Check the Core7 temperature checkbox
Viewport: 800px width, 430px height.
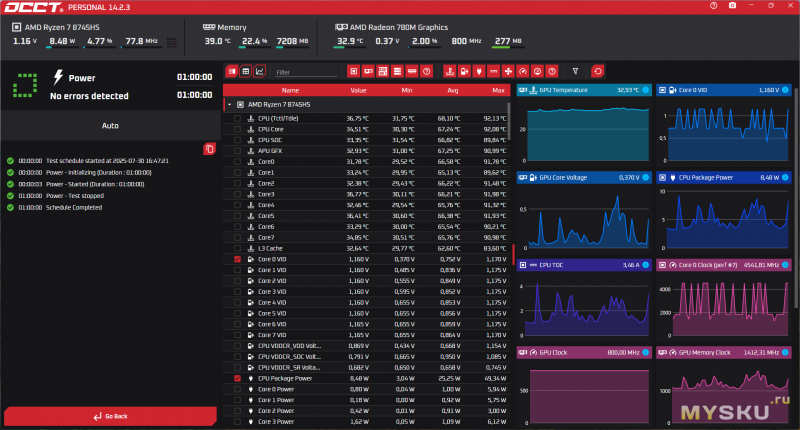click(237, 238)
